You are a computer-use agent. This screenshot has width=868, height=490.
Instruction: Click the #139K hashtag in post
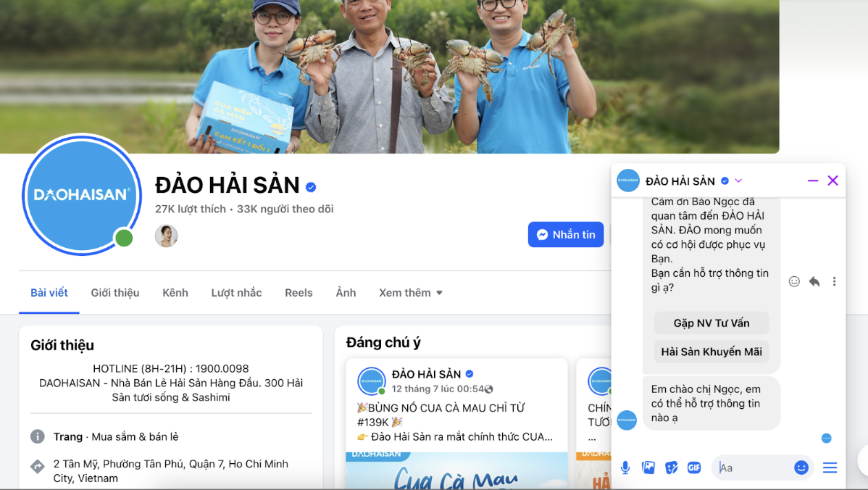click(x=374, y=423)
